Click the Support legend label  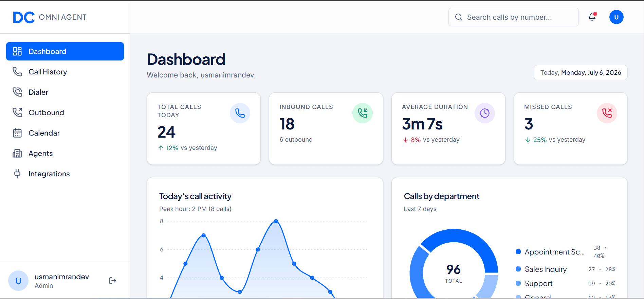pos(538,283)
